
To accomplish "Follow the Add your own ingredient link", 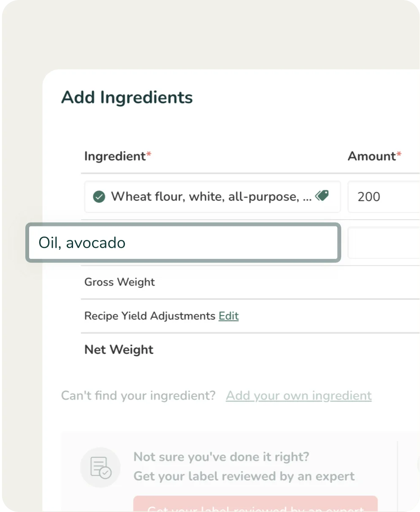I will 298,396.
